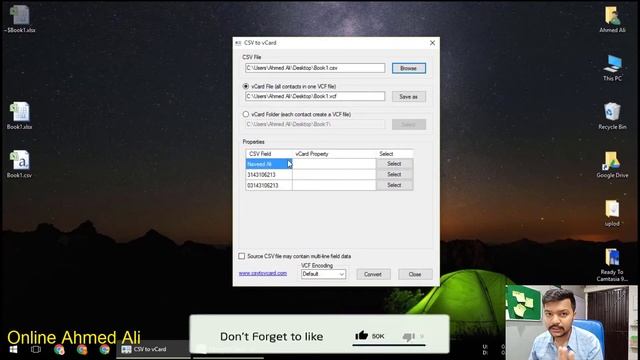Select the This PC desktop icon
Image resolution: width=640 pixels, height=360 pixels.
tap(612, 67)
